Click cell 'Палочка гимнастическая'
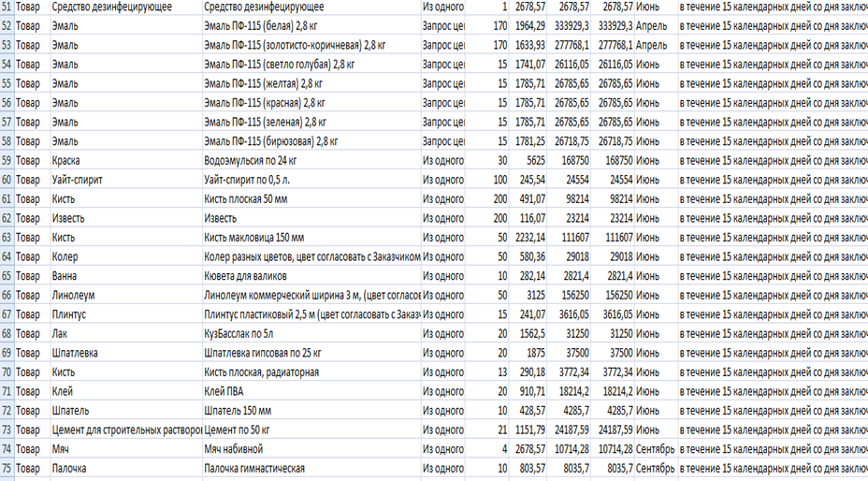The image size is (868, 481). [311, 468]
